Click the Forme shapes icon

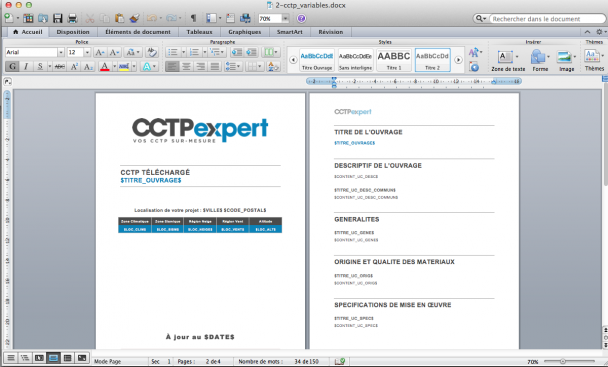[540, 61]
